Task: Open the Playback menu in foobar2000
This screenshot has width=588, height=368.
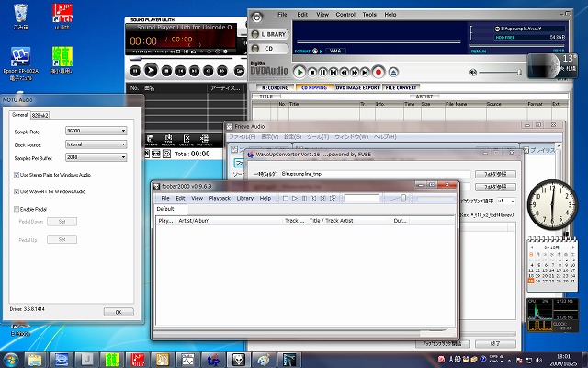Action: 220,199
